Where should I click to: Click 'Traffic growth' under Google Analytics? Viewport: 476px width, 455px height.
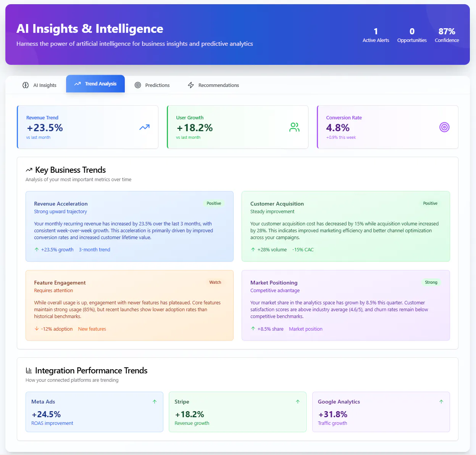click(332, 423)
